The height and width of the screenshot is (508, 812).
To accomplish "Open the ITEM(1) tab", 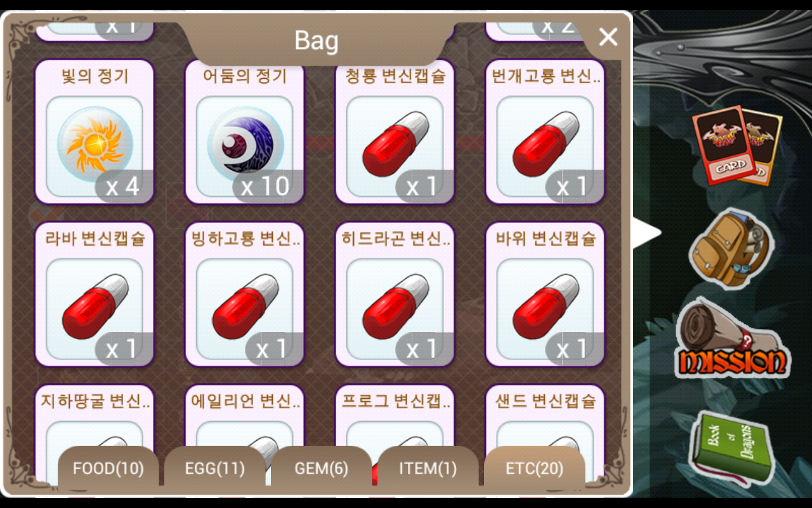I will (x=428, y=468).
